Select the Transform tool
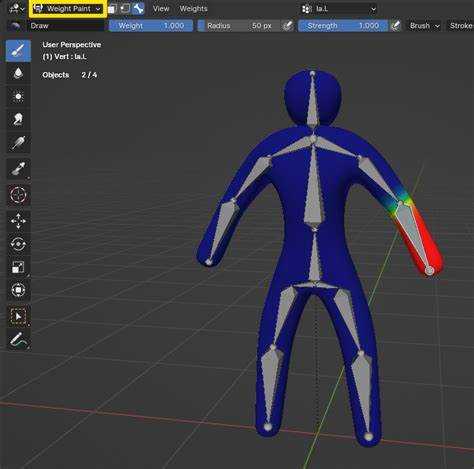 pos(18,290)
